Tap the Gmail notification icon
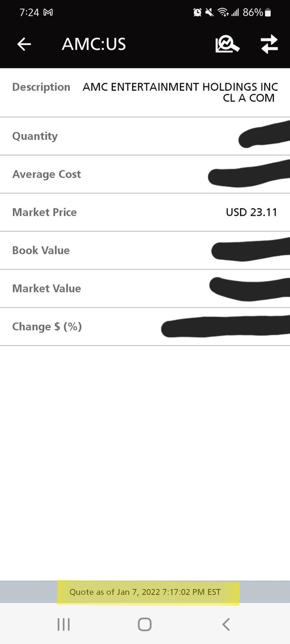 click(x=48, y=12)
